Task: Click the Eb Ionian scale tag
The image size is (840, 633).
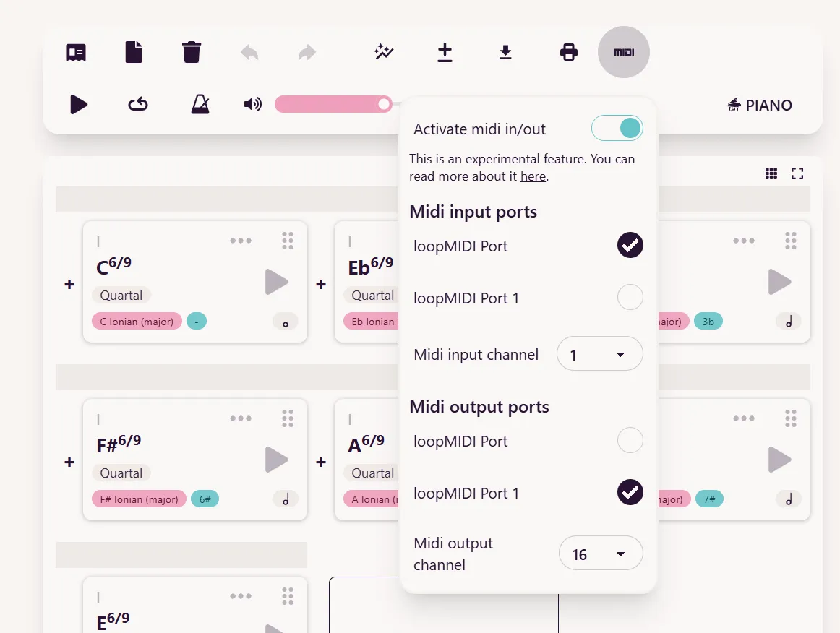Action: tap(372, 322)
